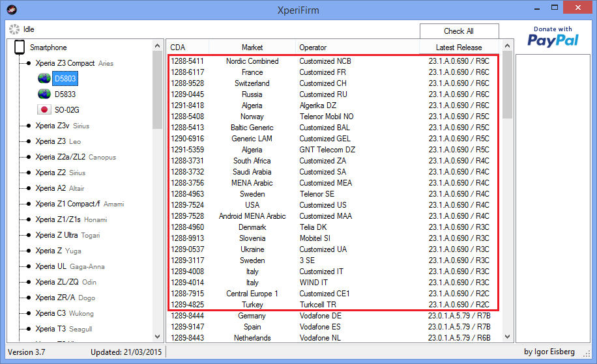Expand the Xperia C3 Wukong node
The width and height of the screenshot is (597, 364).
click(x=29, y=313)
